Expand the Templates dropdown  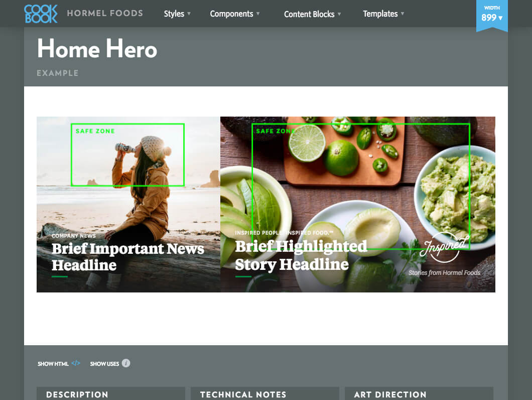[x=383, y=14]
